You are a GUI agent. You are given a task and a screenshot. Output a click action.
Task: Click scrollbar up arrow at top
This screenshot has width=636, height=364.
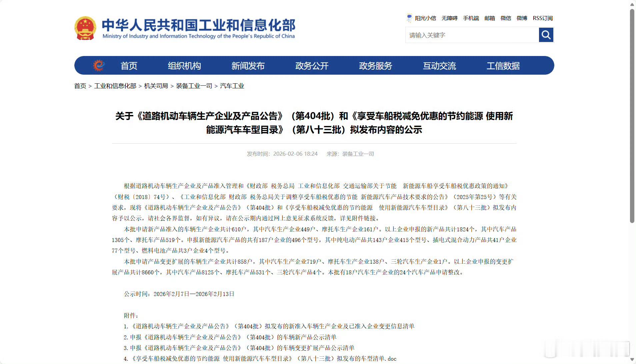pos(632,4)
